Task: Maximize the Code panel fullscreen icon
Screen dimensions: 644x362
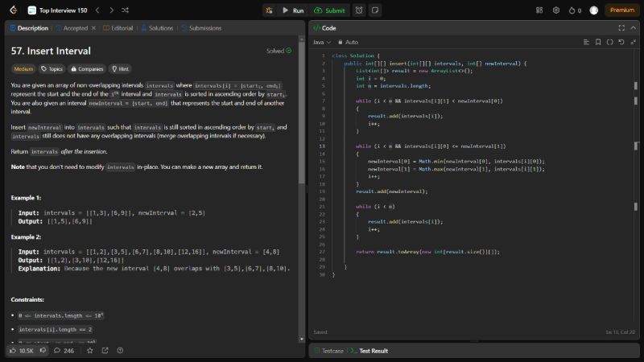Action: (x=621, y=28)
